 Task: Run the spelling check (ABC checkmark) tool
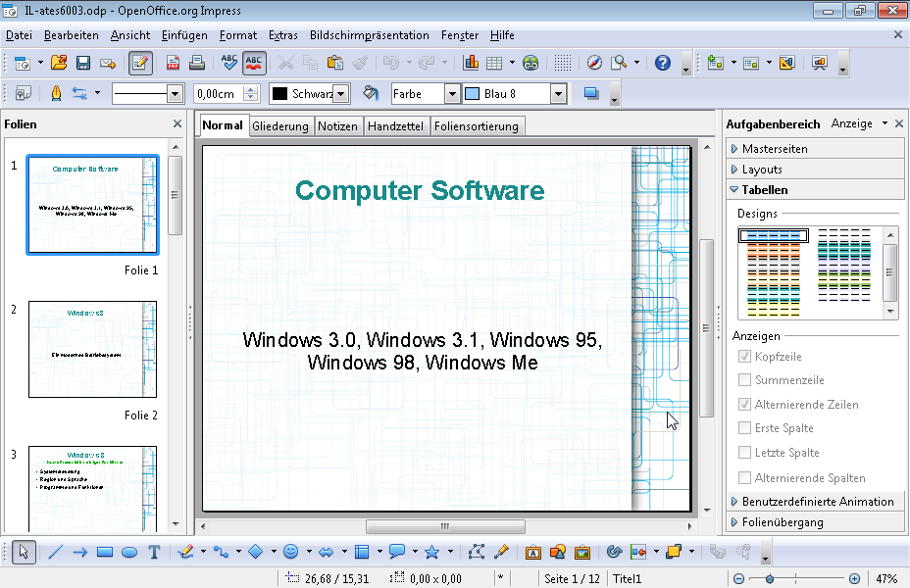coord(229,63)
